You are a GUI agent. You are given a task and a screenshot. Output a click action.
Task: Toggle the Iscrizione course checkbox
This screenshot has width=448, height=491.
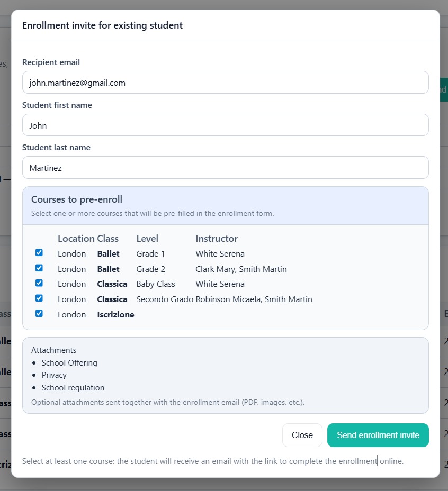(39, 313)
